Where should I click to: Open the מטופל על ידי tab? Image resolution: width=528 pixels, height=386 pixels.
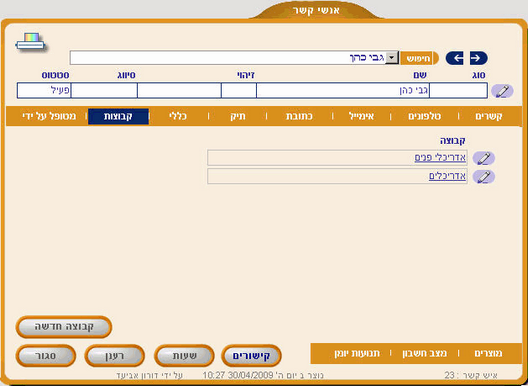49,117
